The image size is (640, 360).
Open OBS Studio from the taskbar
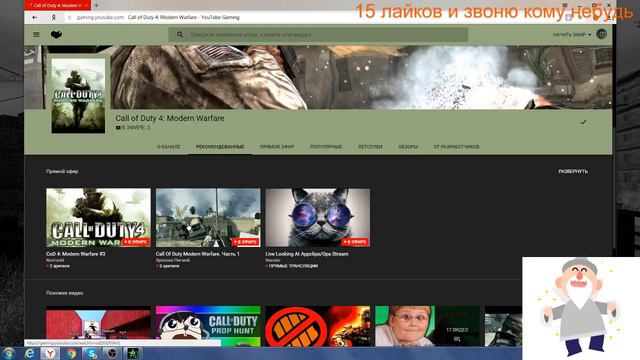(x=112, y=353)
